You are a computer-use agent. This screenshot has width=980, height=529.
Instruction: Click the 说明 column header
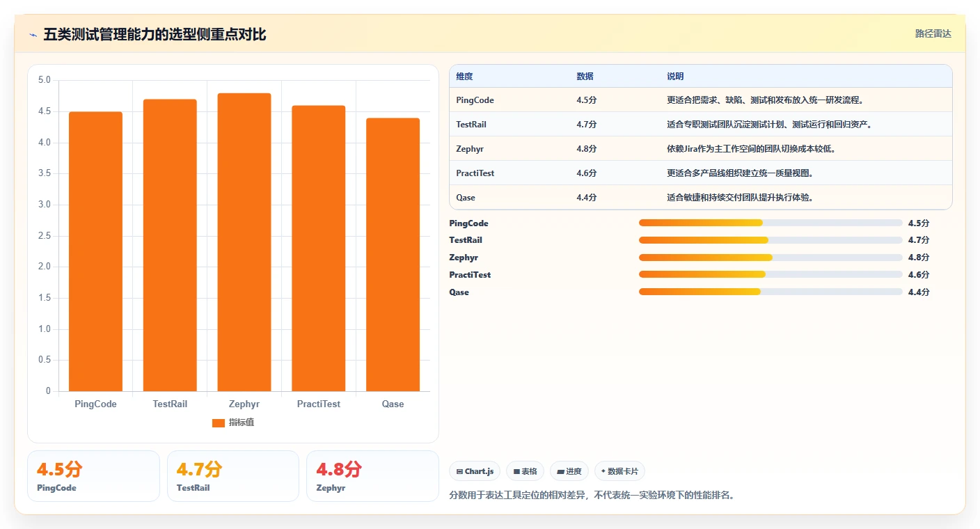pos(675,76)
